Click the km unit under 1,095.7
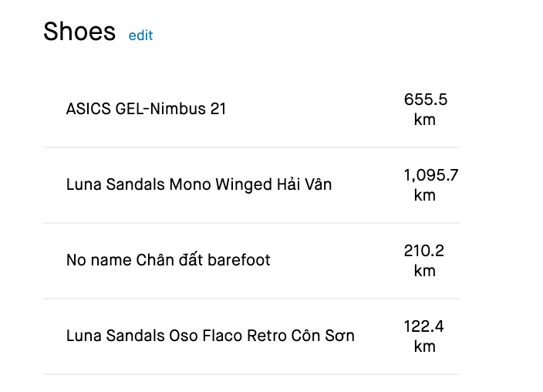The height and width of the screenshot is (392, 543). pos(425,195)
